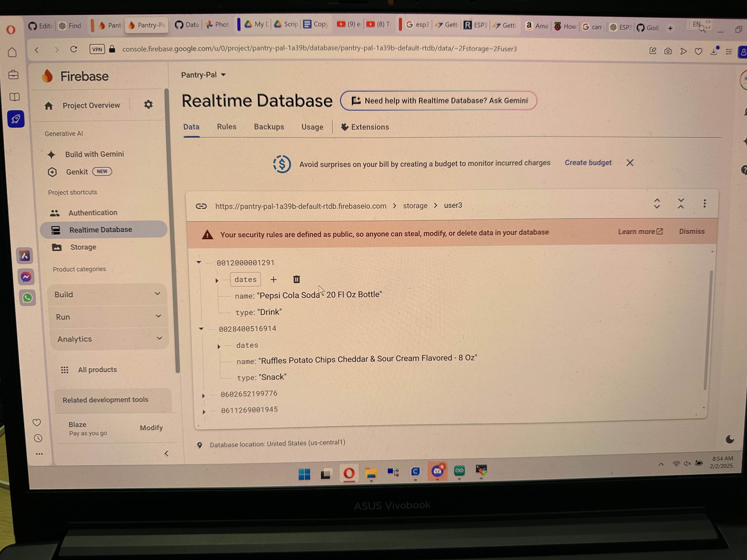Copy database reference link icon
747x560 pixels.
(201, 206)
